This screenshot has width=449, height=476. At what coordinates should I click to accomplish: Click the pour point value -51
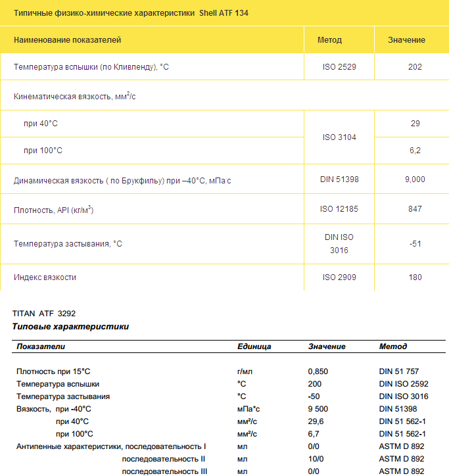click(415, 243)
